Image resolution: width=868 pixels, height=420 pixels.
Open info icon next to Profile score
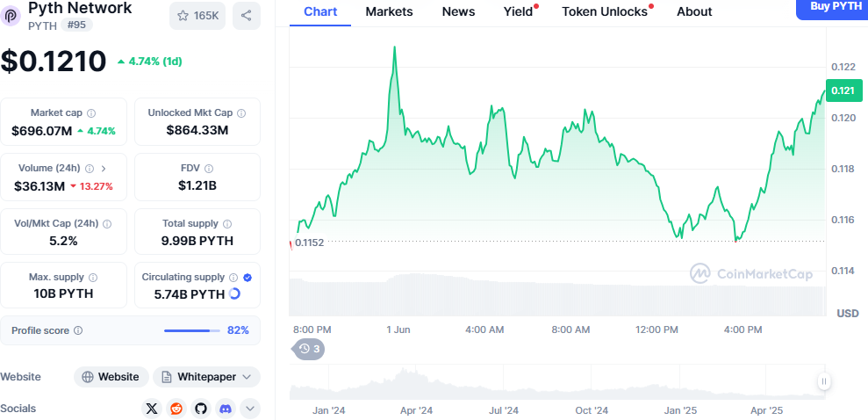pyautogui.click(x=78, y=330)
